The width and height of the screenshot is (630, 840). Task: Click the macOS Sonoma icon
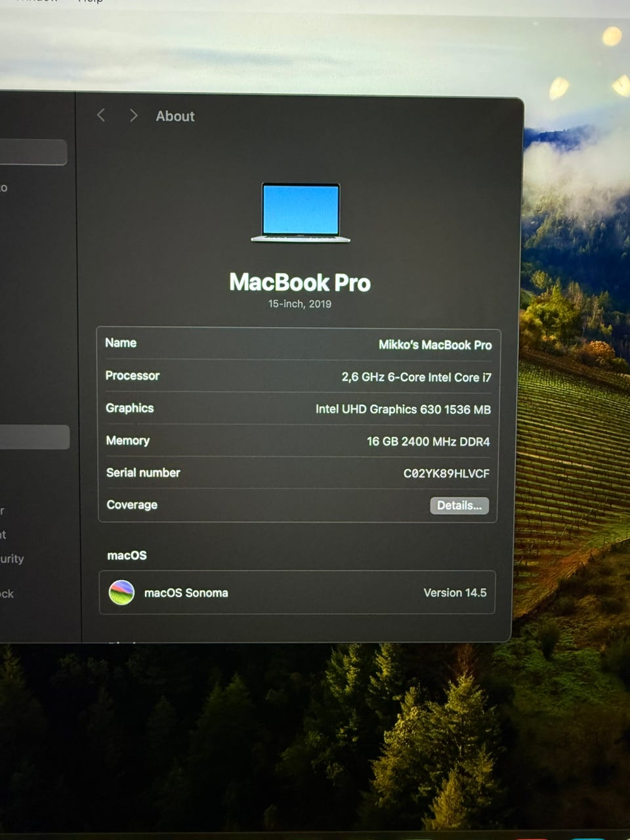[x=121, y=593]
